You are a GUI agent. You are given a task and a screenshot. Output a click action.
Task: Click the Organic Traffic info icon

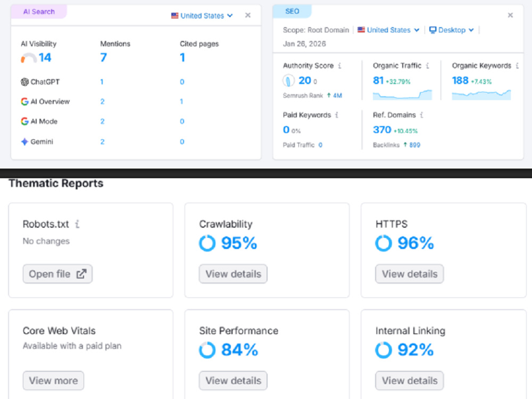point(428,65)
